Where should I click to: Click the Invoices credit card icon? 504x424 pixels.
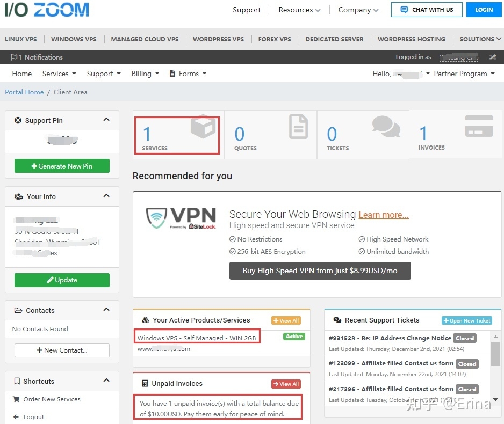479,126
